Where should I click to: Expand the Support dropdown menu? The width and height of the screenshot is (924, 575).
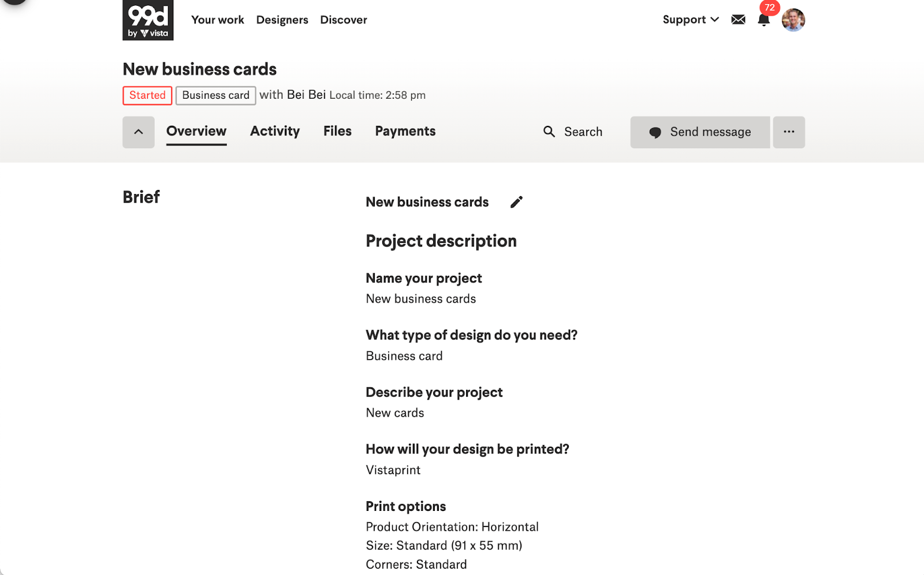tap(691, 20)
